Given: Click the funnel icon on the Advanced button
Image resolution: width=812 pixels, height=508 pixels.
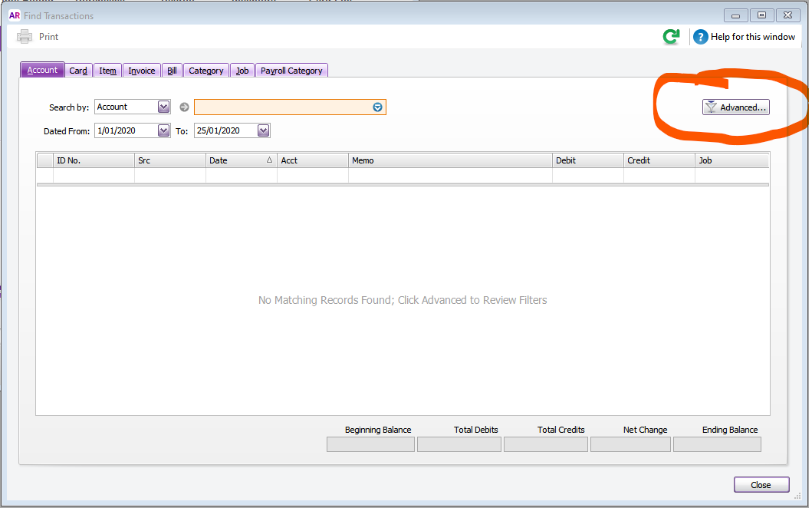Looking at the screenshot, I should click(711, 107).
